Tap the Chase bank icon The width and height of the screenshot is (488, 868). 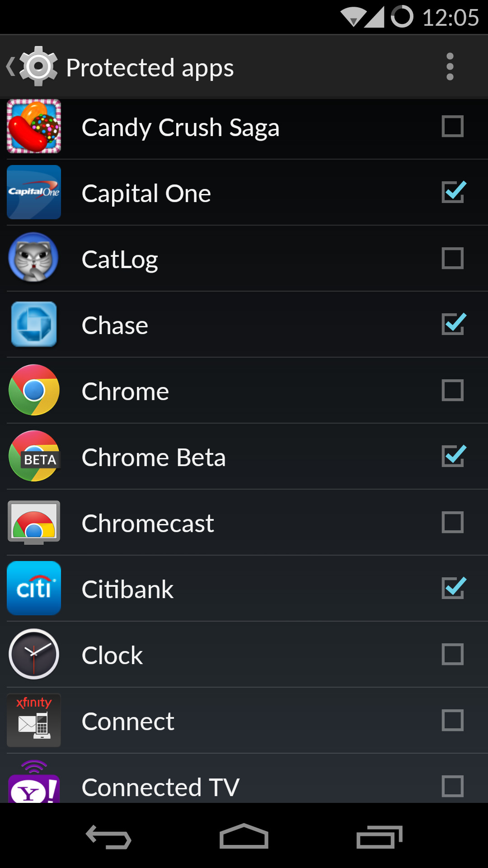pyautogui.click(x=34, y=324)
